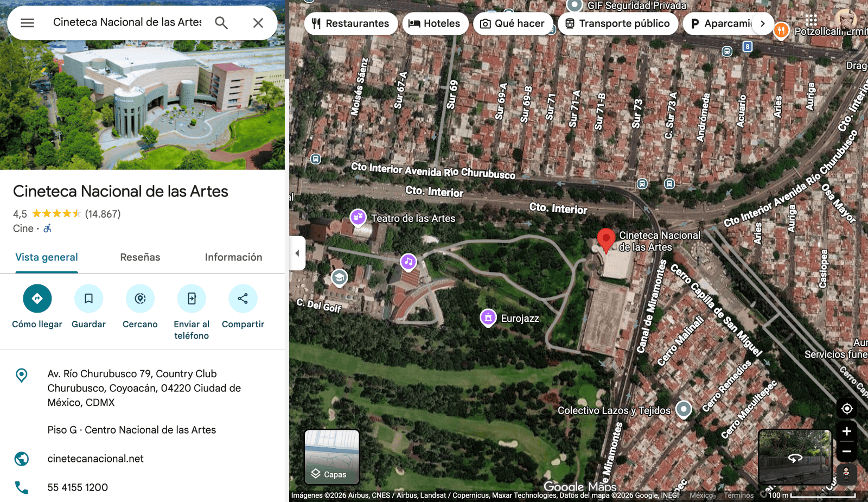Click the Eurojazz map pin
Image resolution: width=868 pixels, height=502 pixels.
point(488,317)
